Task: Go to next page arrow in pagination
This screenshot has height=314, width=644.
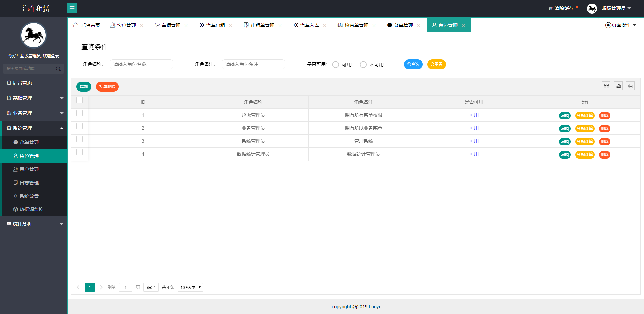Action: [x=101, y=287]
